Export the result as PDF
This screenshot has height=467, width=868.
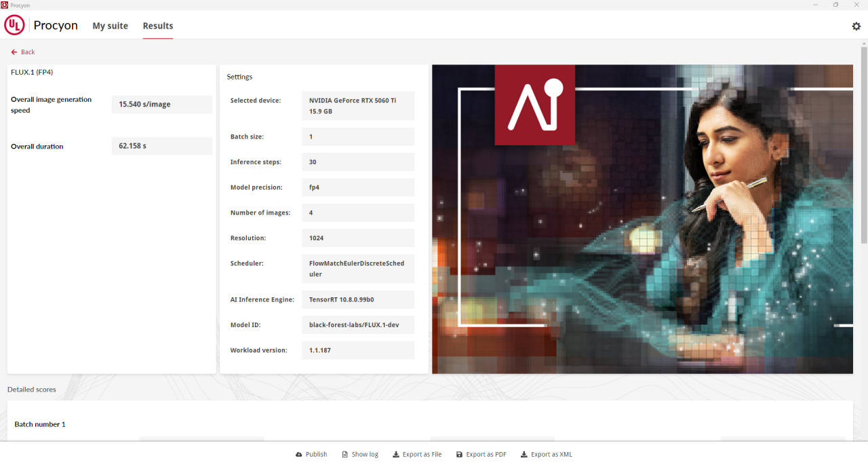[x=481, y=455]
